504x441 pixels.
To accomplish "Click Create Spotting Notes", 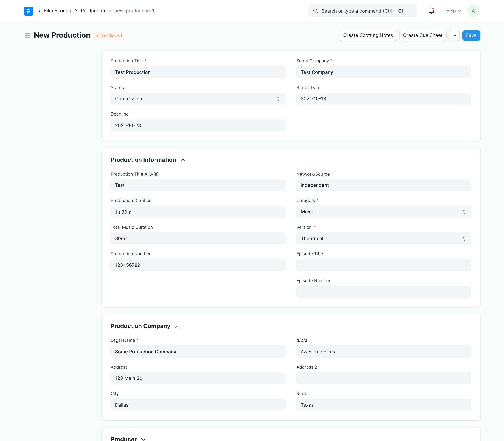I will tap(368, 35).
